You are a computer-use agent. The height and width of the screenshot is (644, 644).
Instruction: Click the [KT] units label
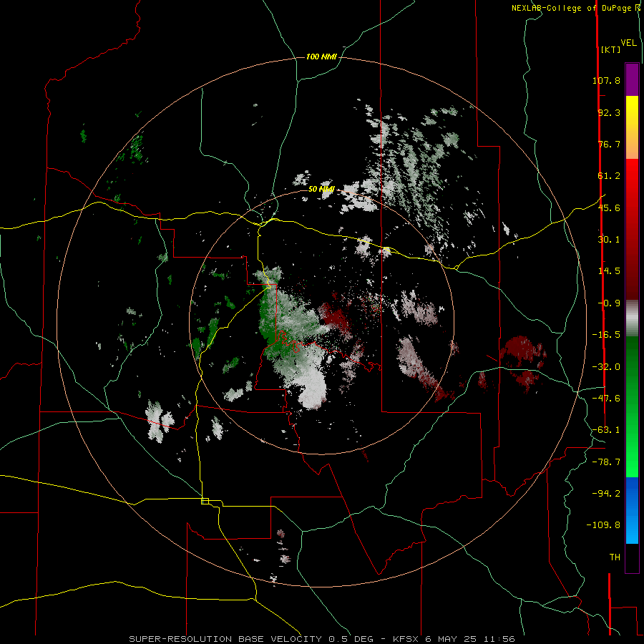coord(611,49)
